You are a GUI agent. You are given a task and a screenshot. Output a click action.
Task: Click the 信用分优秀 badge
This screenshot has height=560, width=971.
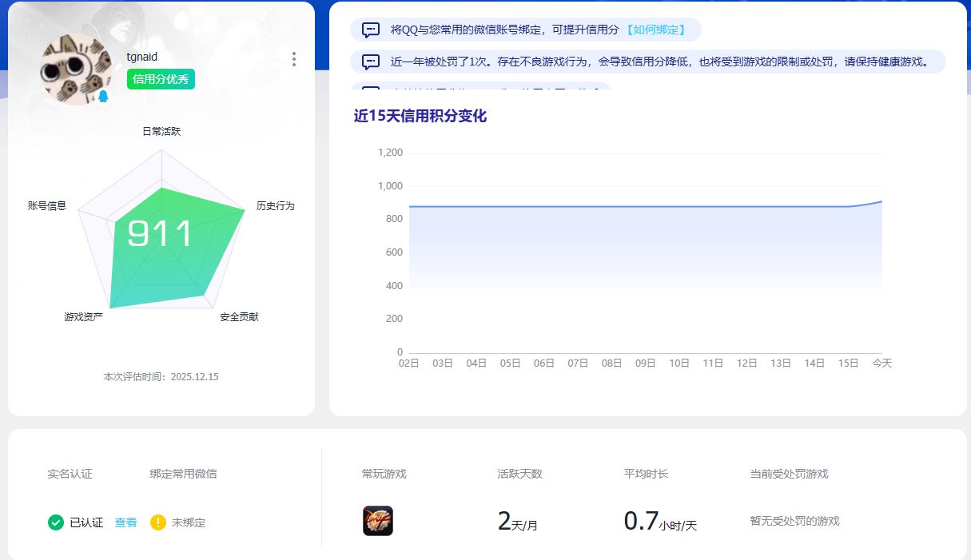coord(160,80)
